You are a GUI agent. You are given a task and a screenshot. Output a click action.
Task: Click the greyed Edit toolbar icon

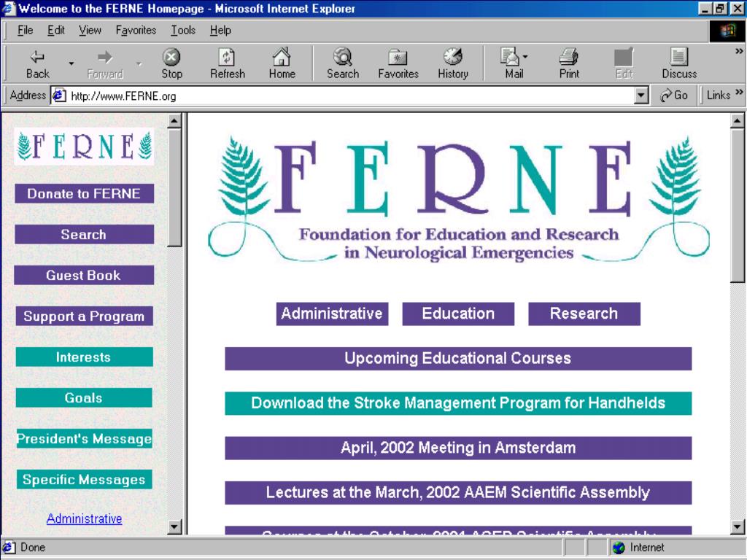click(x=624, y=64)
